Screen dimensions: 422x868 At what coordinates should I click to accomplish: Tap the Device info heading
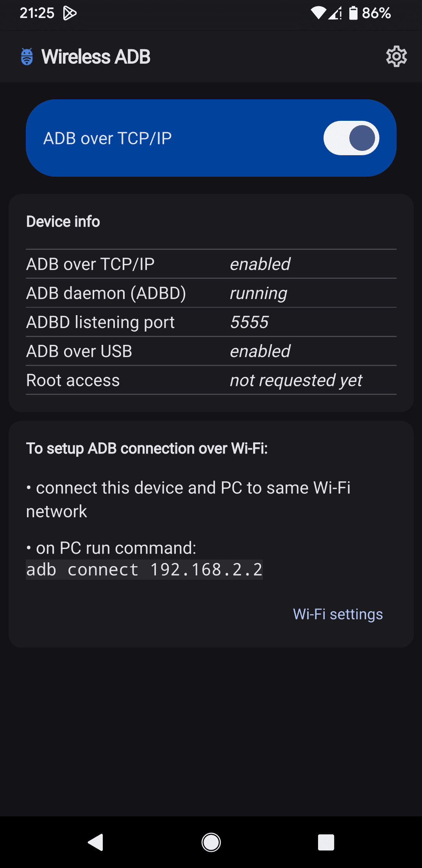(x=63, y=221)
